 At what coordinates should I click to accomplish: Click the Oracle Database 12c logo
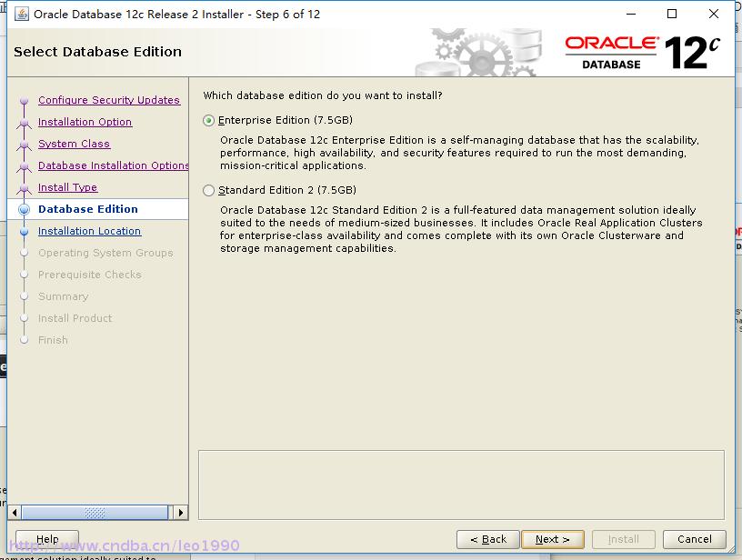click(x=643, y=53)
